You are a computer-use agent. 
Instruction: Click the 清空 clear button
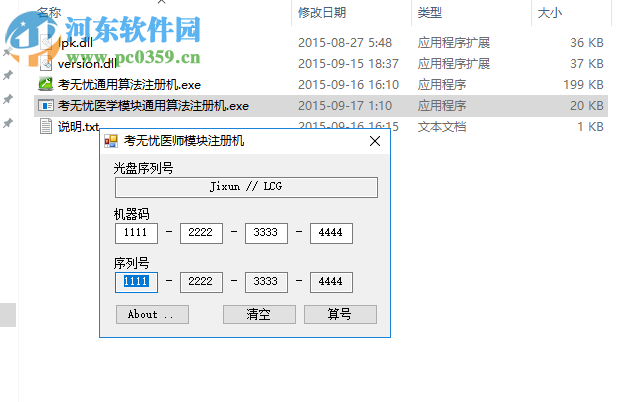259,314
